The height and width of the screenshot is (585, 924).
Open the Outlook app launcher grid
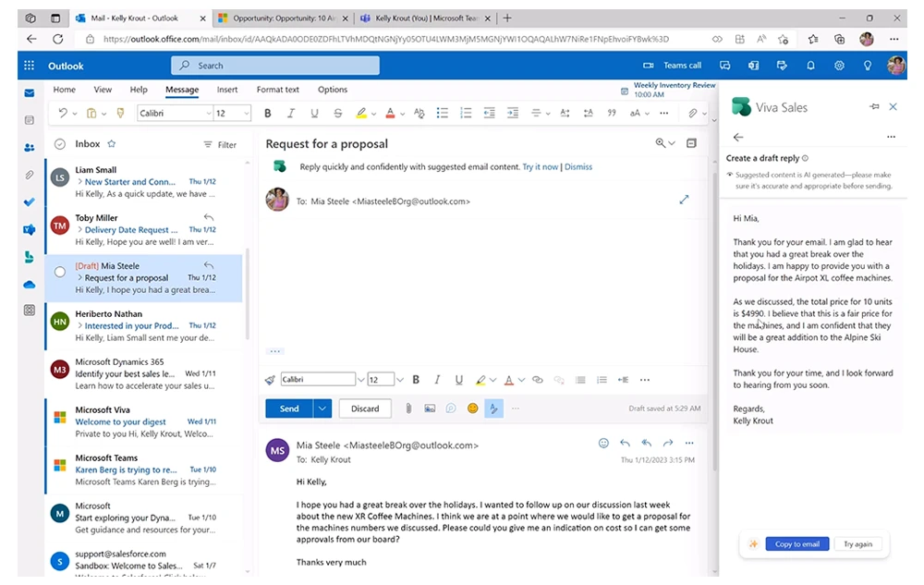29,66
